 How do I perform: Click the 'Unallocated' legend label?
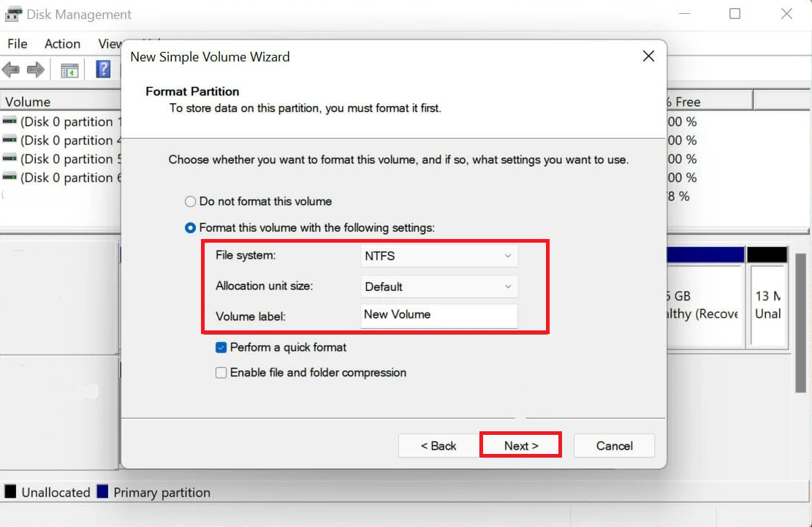56,493
